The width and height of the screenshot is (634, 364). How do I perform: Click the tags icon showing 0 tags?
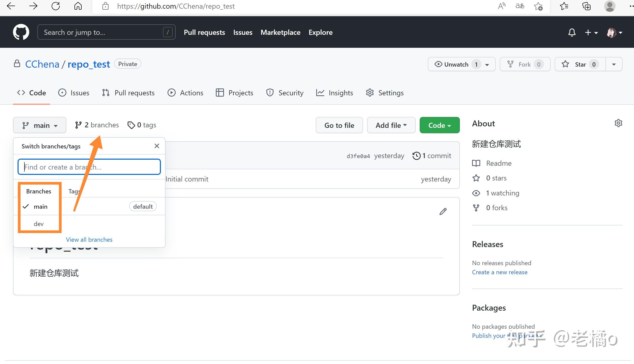pyautogui.click(x=131, y=125)
